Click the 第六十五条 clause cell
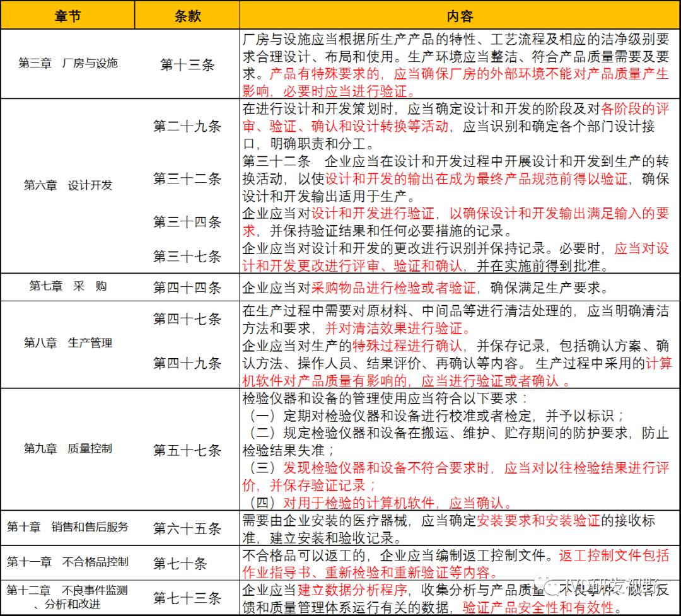The width and height of the screenshot is (681, 616). pyautogui.click(x=187, y=528)
